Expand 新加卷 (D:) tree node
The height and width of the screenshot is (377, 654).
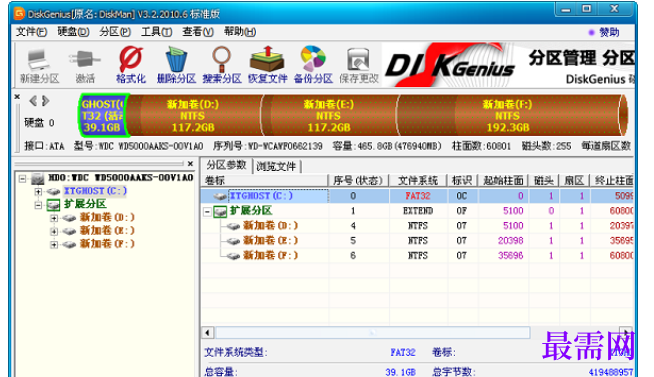(x=54, y=218)
